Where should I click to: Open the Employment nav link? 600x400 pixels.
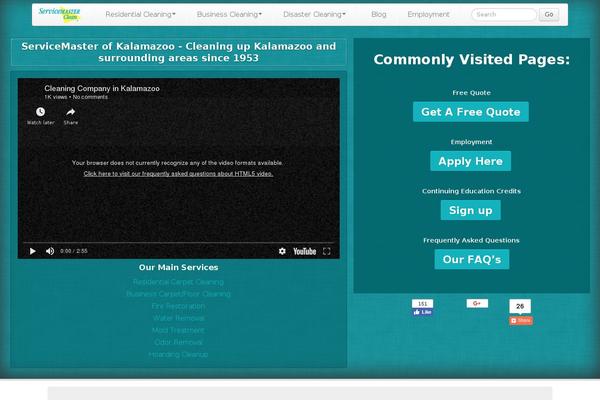click(428, 15)
